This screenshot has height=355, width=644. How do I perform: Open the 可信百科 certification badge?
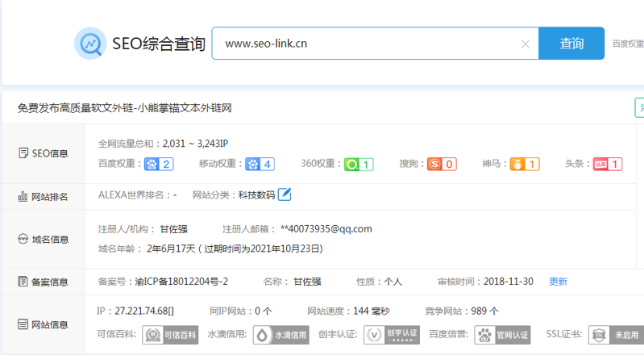[x=170, y=335]
